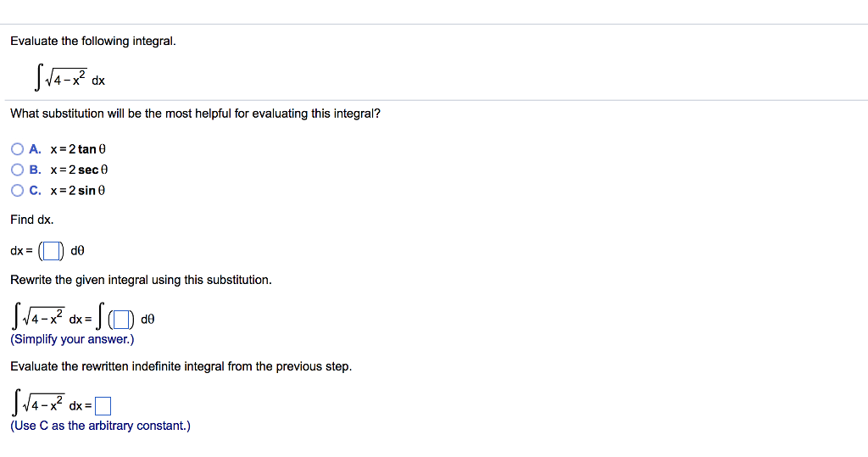Click 'Evaluate the rewritten indefinite integral' instruction
This screenshot has width=868, height=457.
(x=181, y=366)
